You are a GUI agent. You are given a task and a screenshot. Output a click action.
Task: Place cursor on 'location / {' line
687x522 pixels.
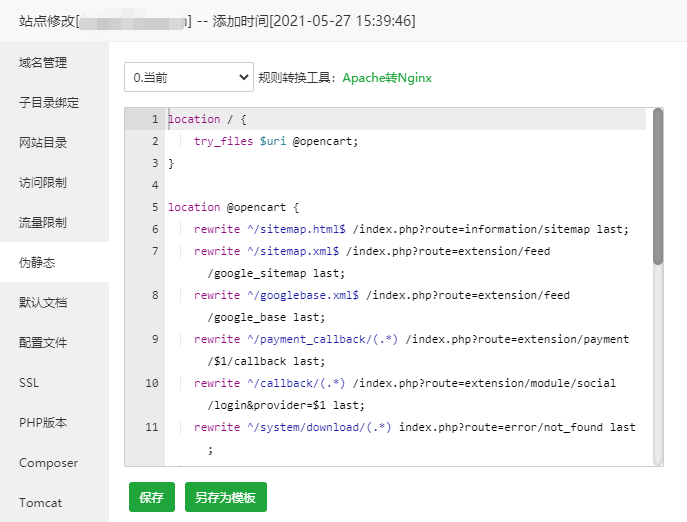tap(207, 119)
